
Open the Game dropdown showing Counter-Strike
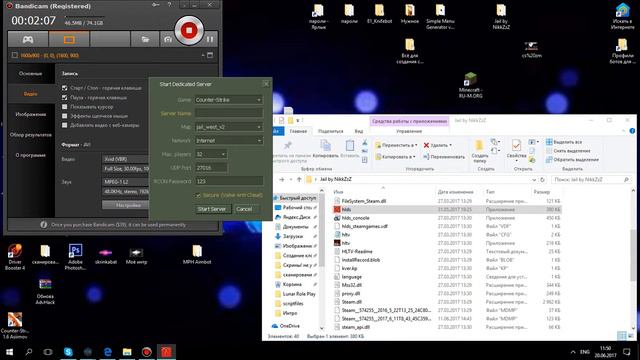click(229, 100)
